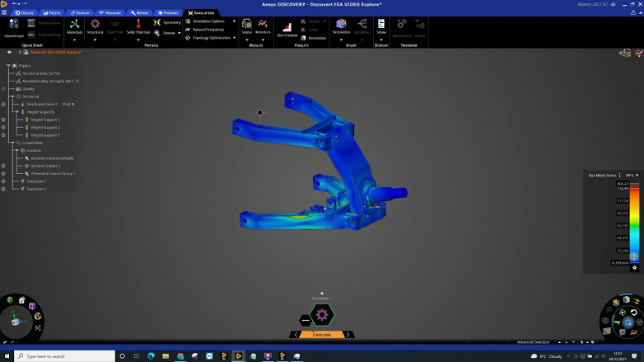Click the Explore stage button
The width and height of the screenshot is (644, 362).
[321, 335]
